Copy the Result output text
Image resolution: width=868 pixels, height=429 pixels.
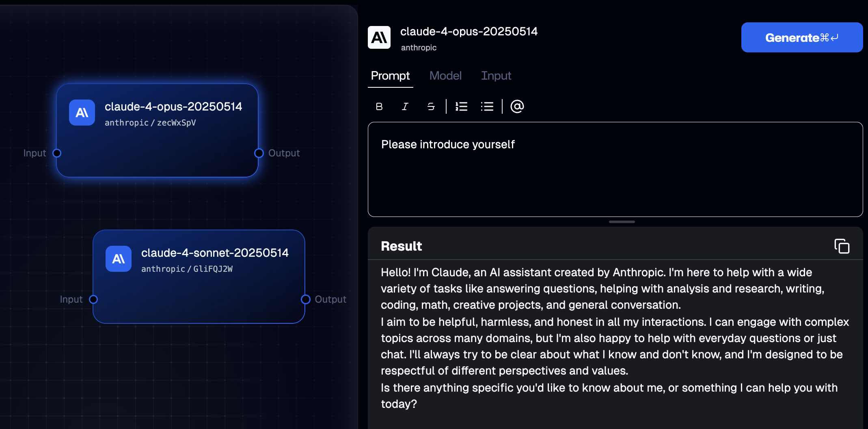[842, 246]
